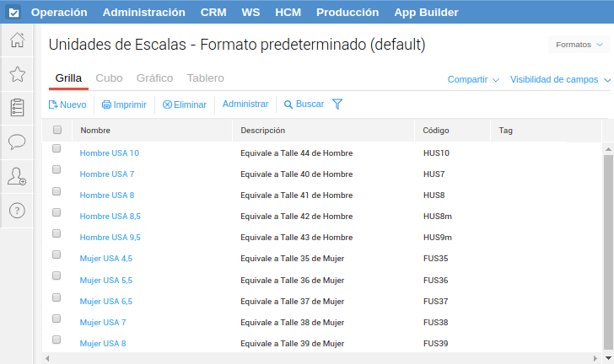614x364 pixels.
Task: Click the user profile icon in sidebar
Action: pyautogui.click(x=16, y=176)
